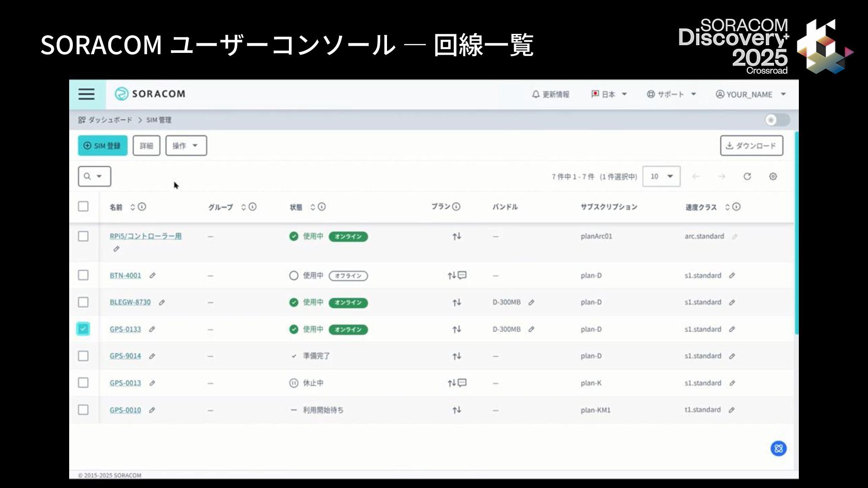Edit name pencil for GPS-0010
The height and width of the screenshot is (488, 868).
click(152, 410)
